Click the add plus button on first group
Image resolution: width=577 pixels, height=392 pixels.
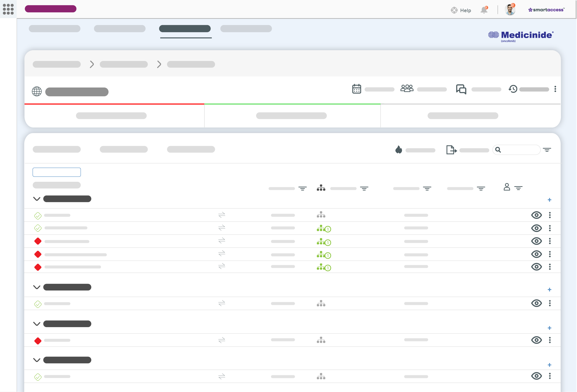pos(549,200)
